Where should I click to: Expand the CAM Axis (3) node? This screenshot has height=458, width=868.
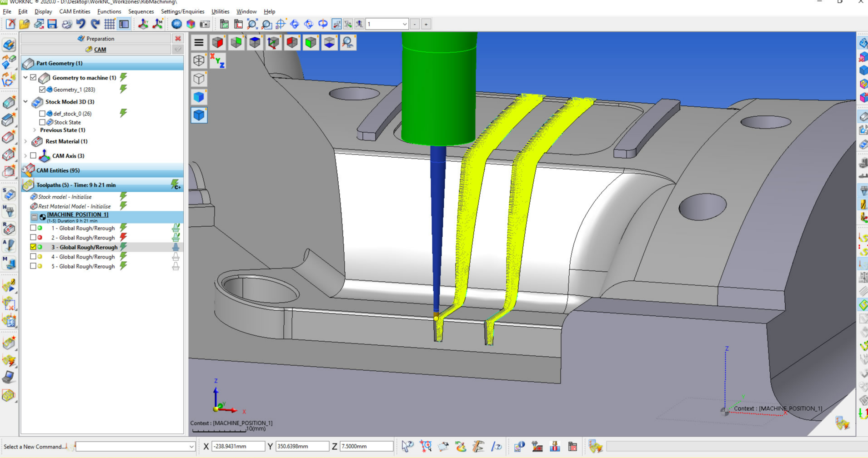pos(25,156)
